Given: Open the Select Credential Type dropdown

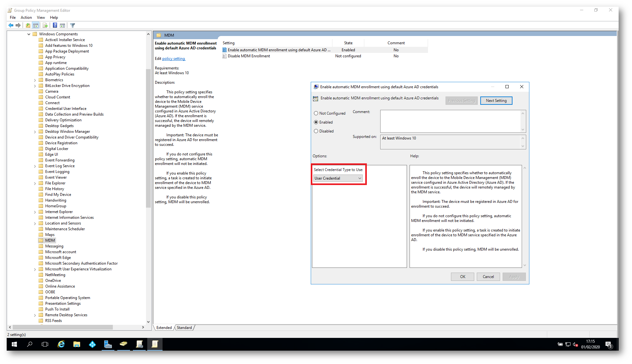Looking at the screenshot, I should 338,178.
